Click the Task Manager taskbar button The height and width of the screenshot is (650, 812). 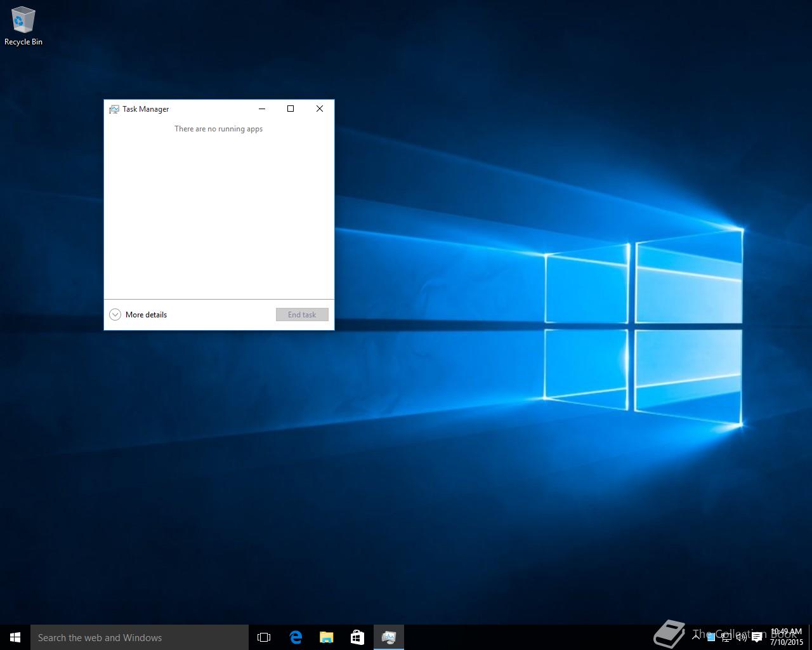[x=388, y=637]
